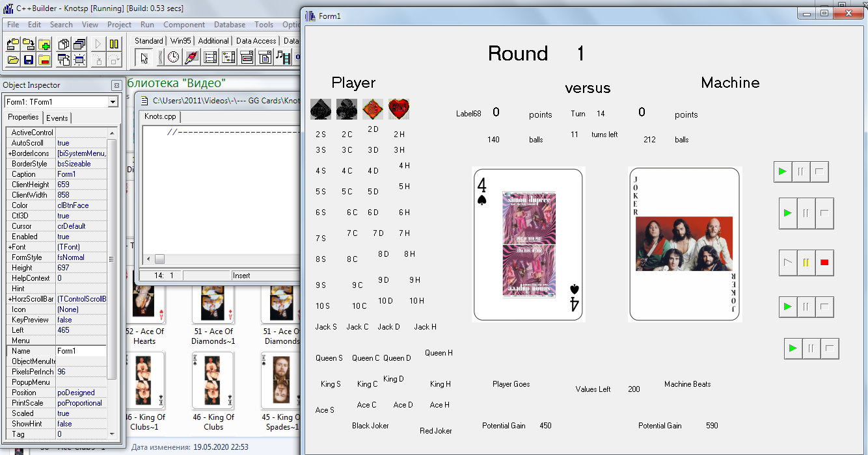Screen dimensions: 868x455
Task: Click the Select Form from list icon
Action: pyautogui.click(x=79, y=44)
